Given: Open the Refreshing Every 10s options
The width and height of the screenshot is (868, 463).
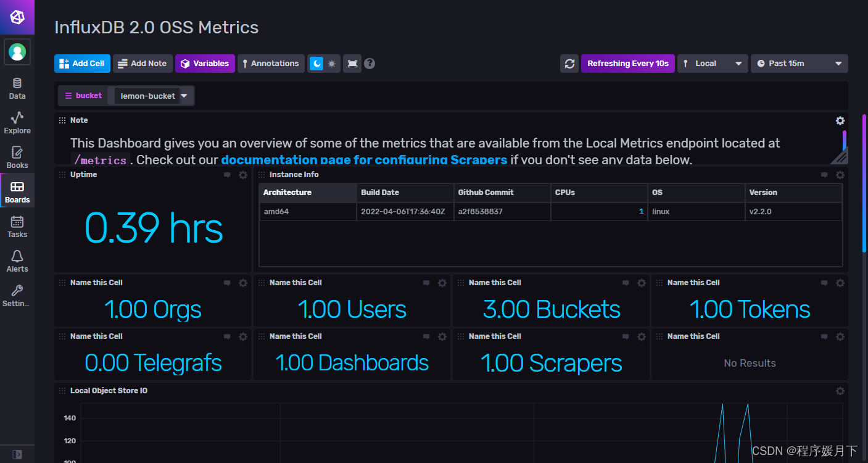Looking at the screenshot, I should [628, 64].
